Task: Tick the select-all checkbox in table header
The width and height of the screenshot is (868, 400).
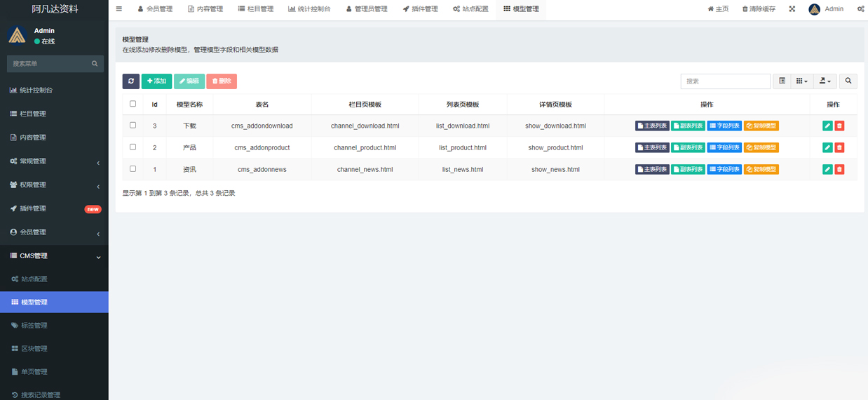Action: click(x=133, y=105)
